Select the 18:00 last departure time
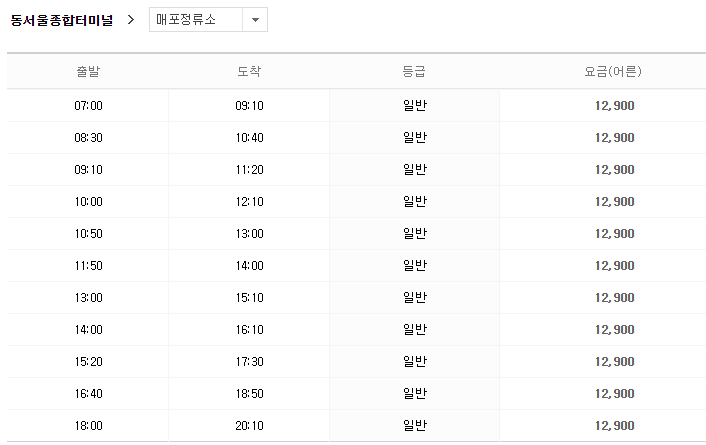706x445 pixels. tap(88, 425)
